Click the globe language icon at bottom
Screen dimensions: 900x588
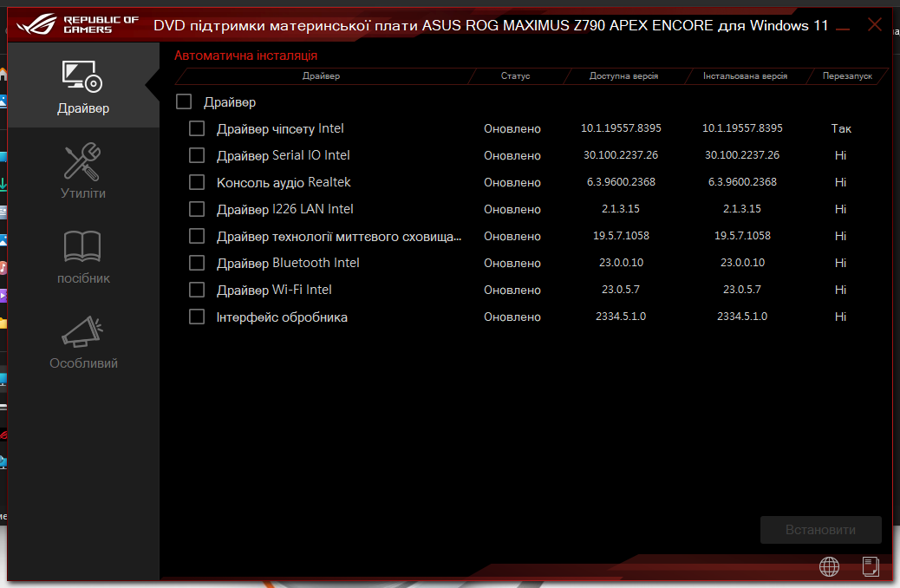point(829,567)
